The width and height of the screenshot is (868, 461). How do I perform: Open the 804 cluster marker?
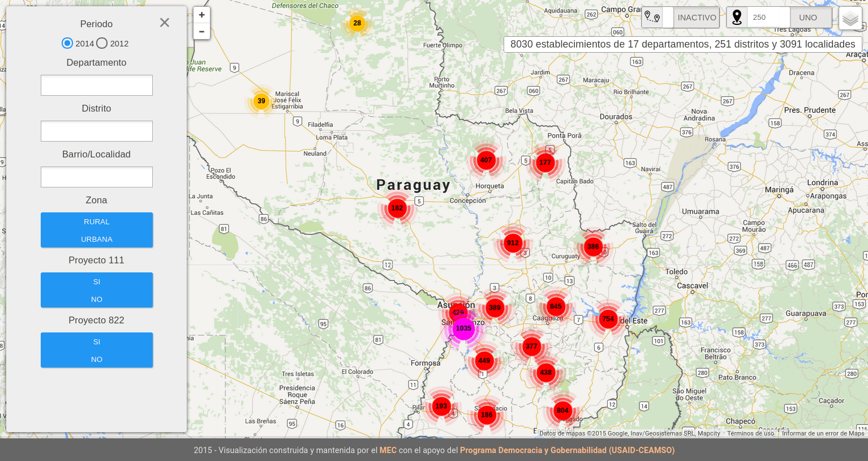[562, 411]
